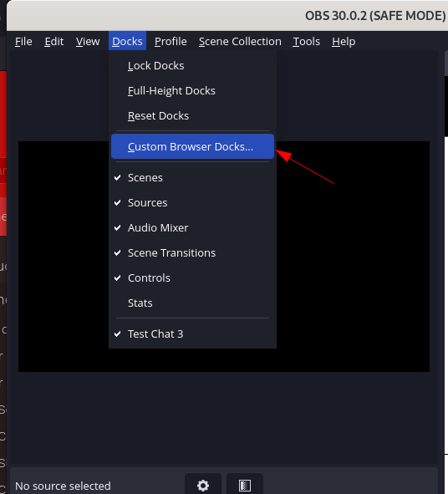Open the Profile menu
This screenshot has width=448, height=494.
171,41
